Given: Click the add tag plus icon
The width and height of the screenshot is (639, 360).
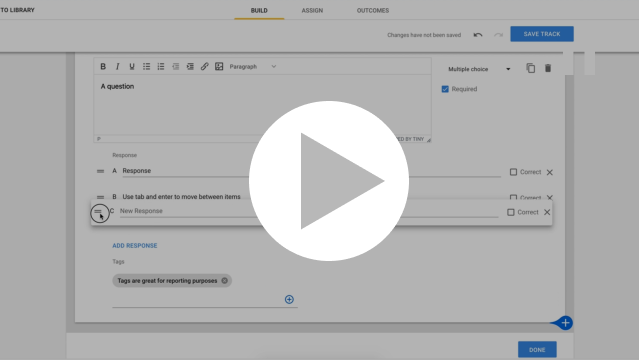Looking at the screenshot, I should pyautogui.click(x=289, y=299).
